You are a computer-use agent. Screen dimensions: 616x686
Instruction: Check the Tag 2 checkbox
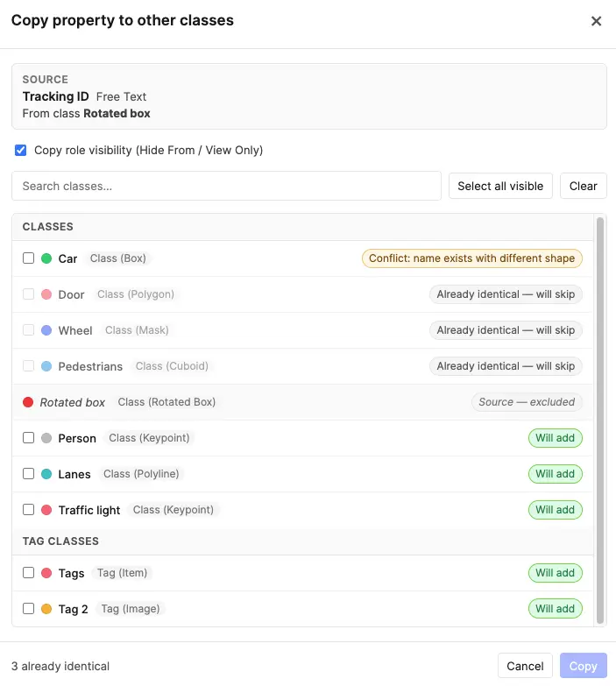point(28,608)
